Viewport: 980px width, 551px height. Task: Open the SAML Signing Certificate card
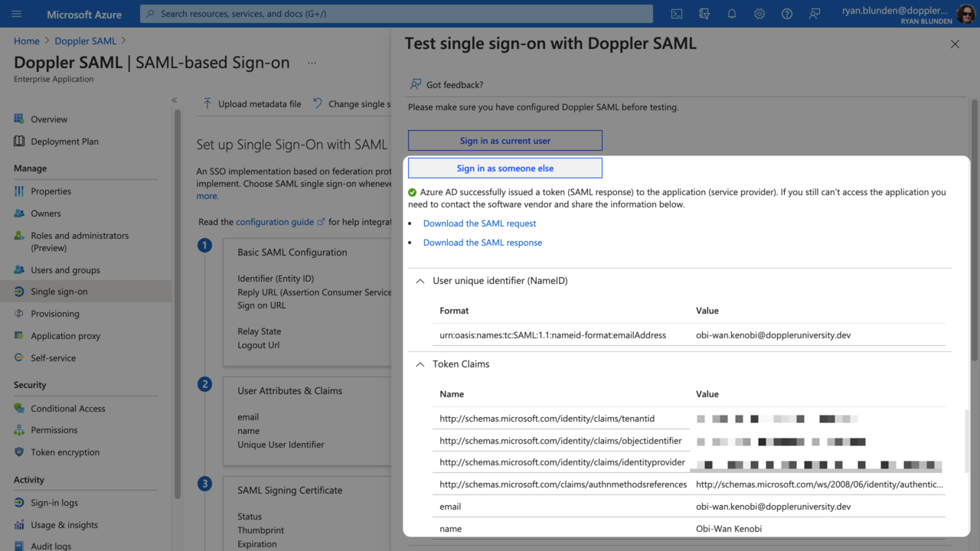pyautogui.click(x=307, y=514)
